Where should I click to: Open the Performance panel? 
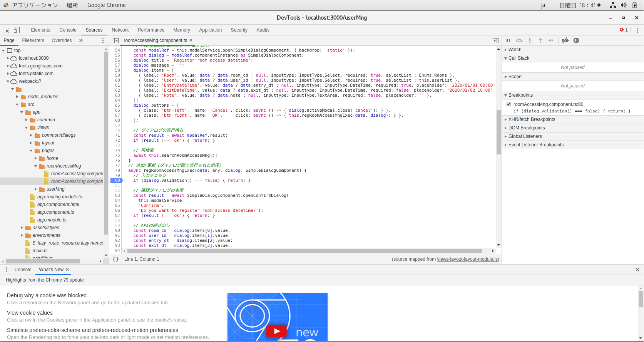point(151,30)
